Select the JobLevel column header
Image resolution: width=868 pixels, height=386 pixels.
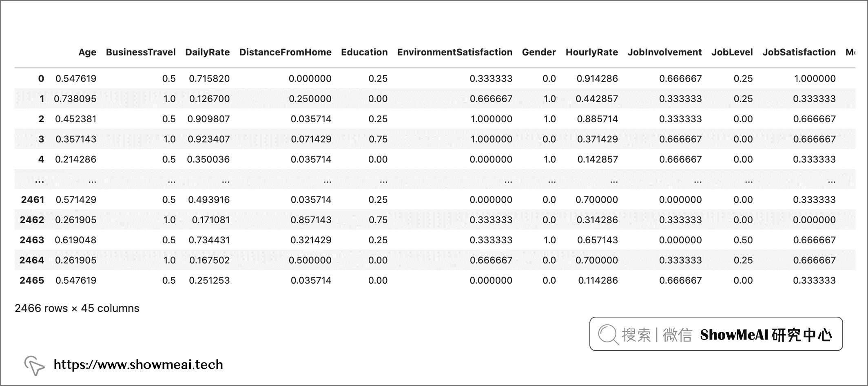pos(732,52)
